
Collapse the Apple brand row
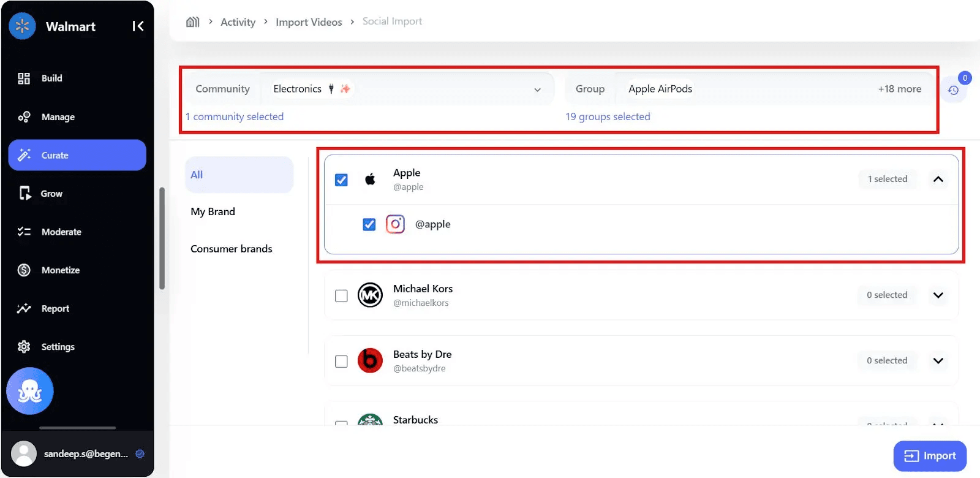click(938, 180)
